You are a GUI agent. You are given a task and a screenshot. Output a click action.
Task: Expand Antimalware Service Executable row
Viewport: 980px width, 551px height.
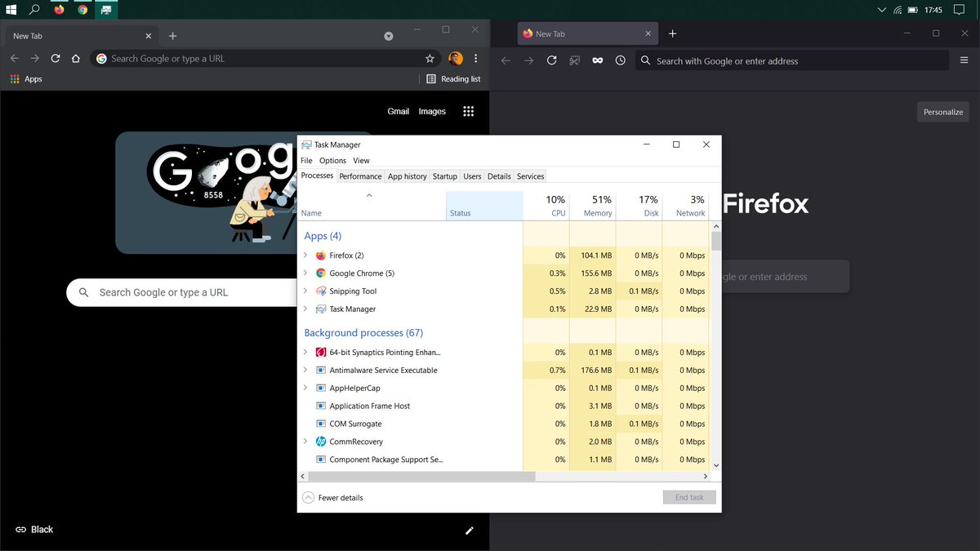coord(305,371)
